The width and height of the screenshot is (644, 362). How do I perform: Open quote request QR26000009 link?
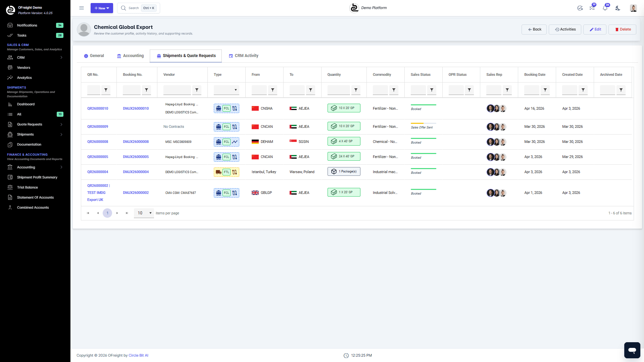click(98, 126)
